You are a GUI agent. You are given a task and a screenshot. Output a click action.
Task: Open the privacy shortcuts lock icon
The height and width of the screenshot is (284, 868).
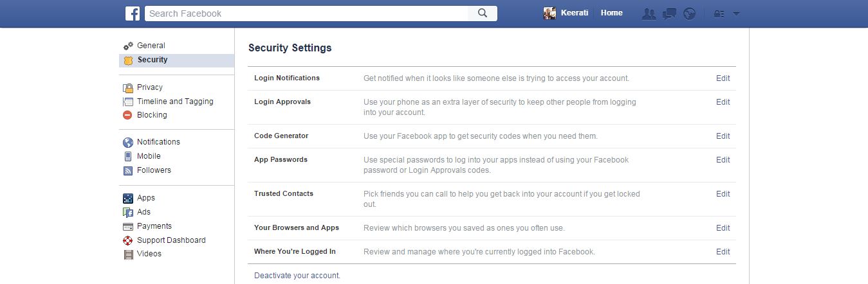719,13
